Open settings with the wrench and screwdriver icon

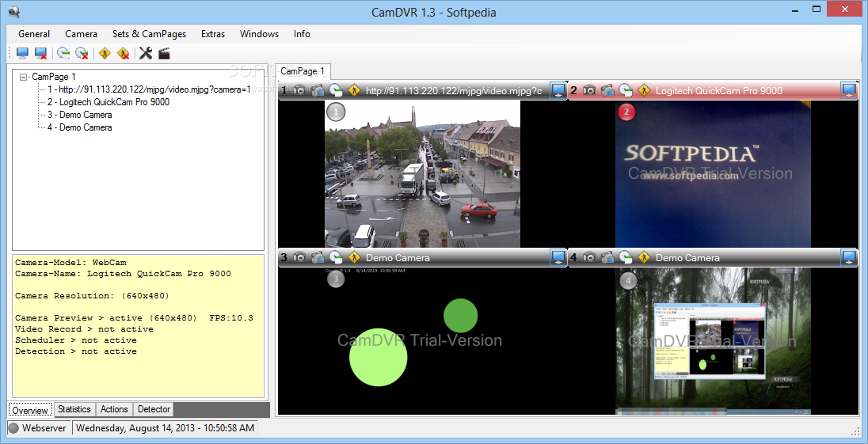[x=146, y=53]
